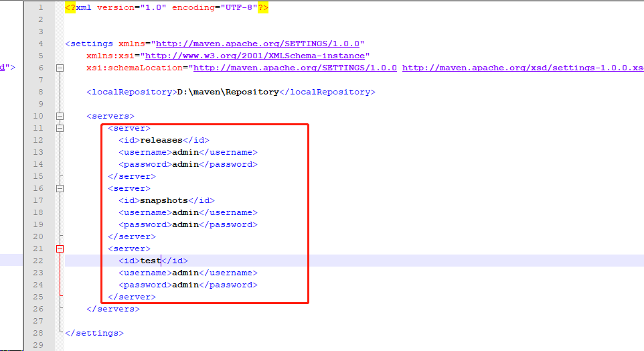Click admin in username on line 23
This screenshot has height=351, width=644.
click(185, 273)
